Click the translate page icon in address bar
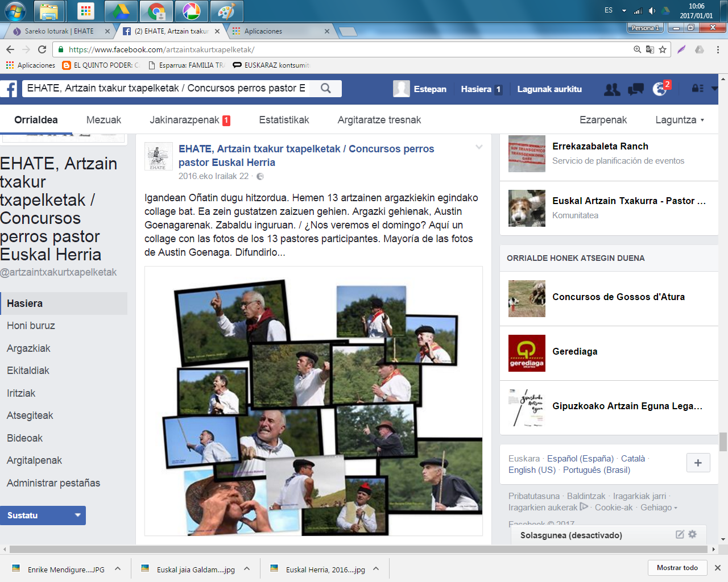728x582 pixels. (650, 49)
